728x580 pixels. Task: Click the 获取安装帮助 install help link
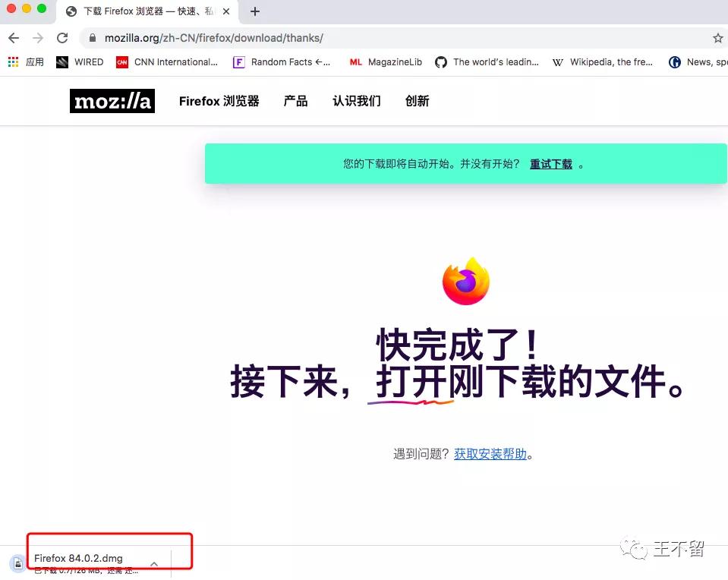[x=490, y=454]
